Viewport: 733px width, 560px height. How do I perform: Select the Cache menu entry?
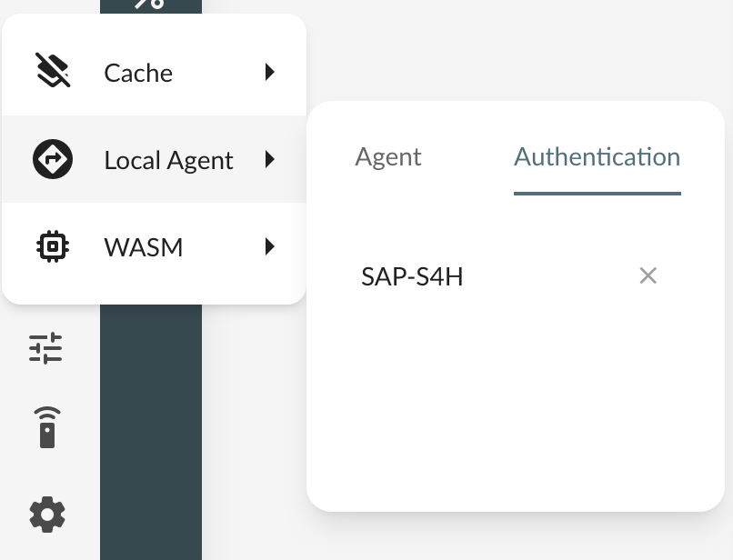[138, 72]
